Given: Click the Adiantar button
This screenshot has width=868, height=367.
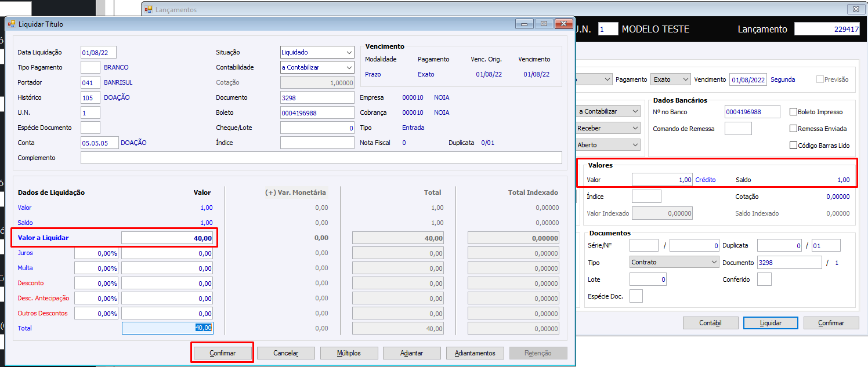Looking at the screenshot, I should pyautogui.click(x=412, y=353).
